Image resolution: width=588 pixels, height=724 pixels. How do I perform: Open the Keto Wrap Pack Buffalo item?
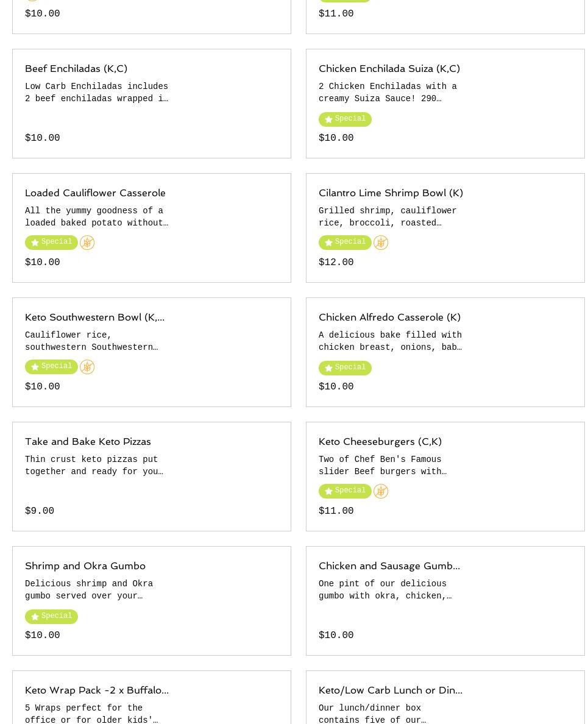(x=96, y=690)
